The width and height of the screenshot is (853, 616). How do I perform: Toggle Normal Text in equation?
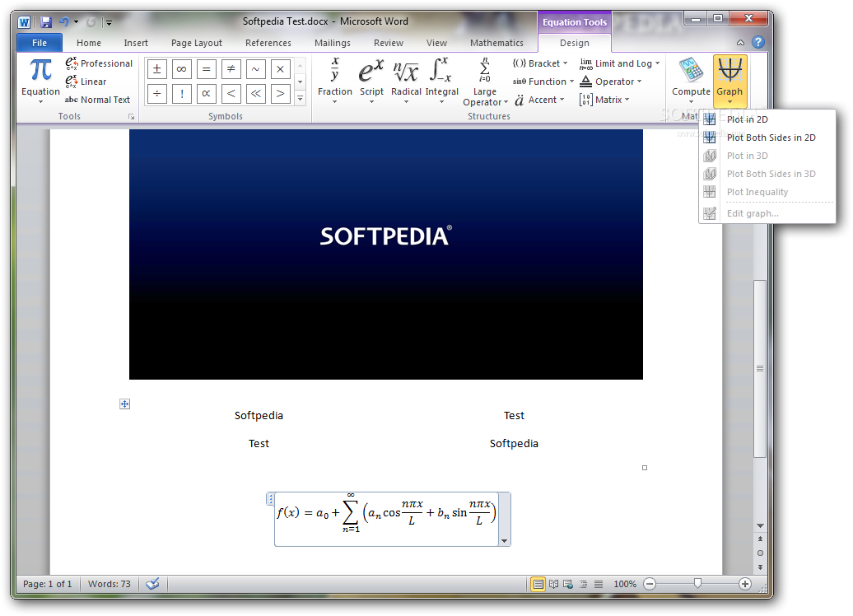pyautogui.click(x=97, y=100)
